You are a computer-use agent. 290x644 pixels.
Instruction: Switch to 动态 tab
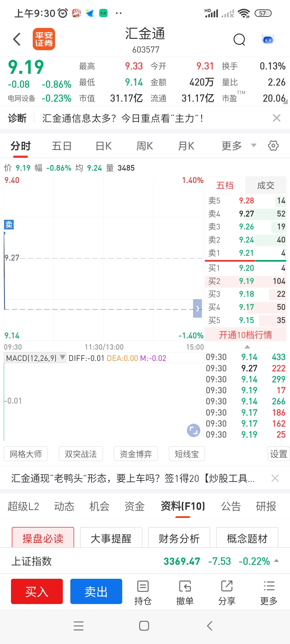point(64,506)
